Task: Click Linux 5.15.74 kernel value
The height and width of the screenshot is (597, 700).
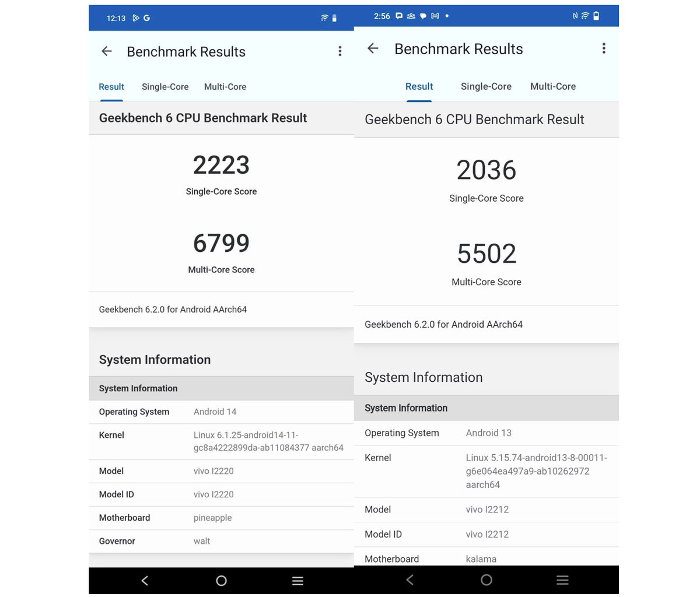Action: coord(537,471)
